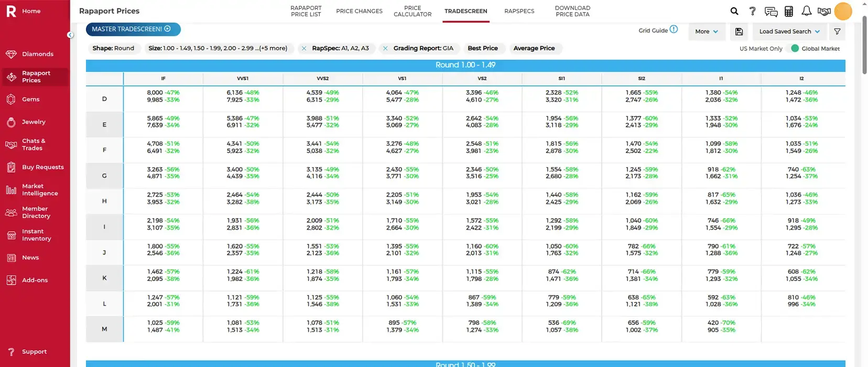Open Market Intelligence chart icon
868x367 pixels.
pos(11,190)
